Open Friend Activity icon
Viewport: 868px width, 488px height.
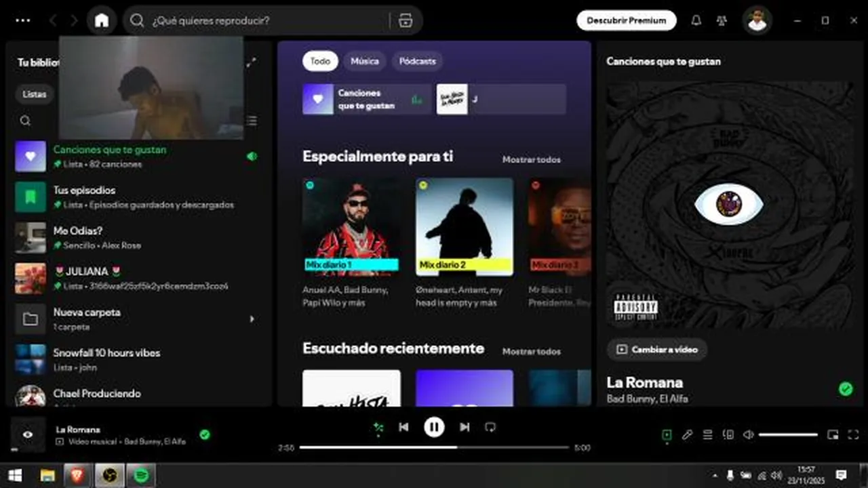coord(722,20)
